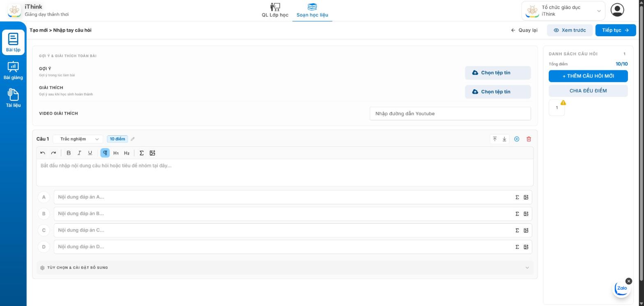This screenshot has width=644, height=306.
Task: Mark answer B as correct
Action: click(44, 214)
